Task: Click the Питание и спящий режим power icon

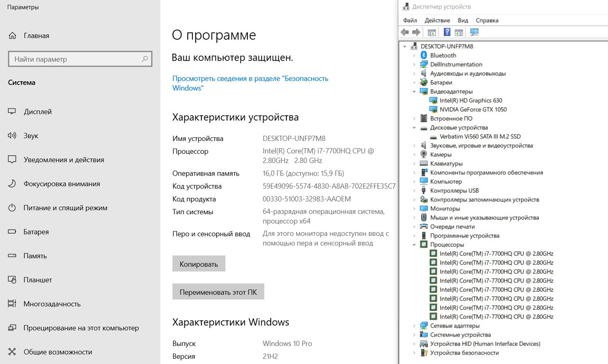Action: pos(12,208)
